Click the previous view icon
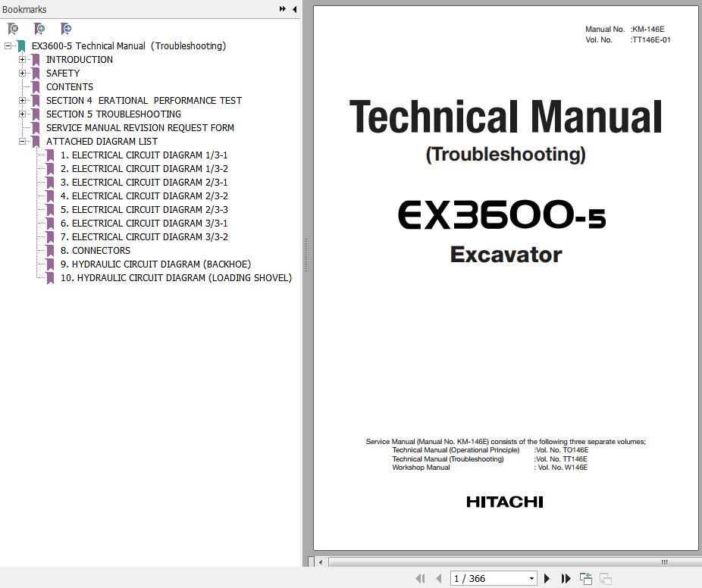 click(585, 578)
